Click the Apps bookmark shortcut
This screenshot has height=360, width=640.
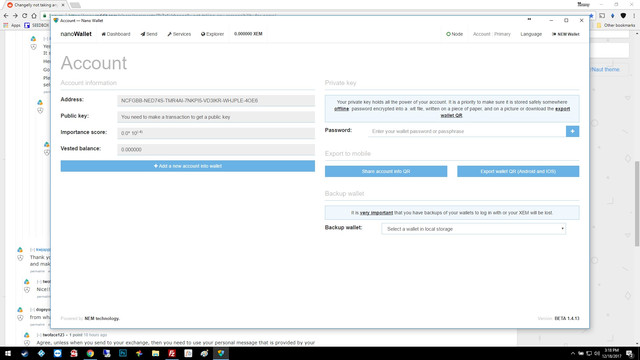tap(12, 25)
